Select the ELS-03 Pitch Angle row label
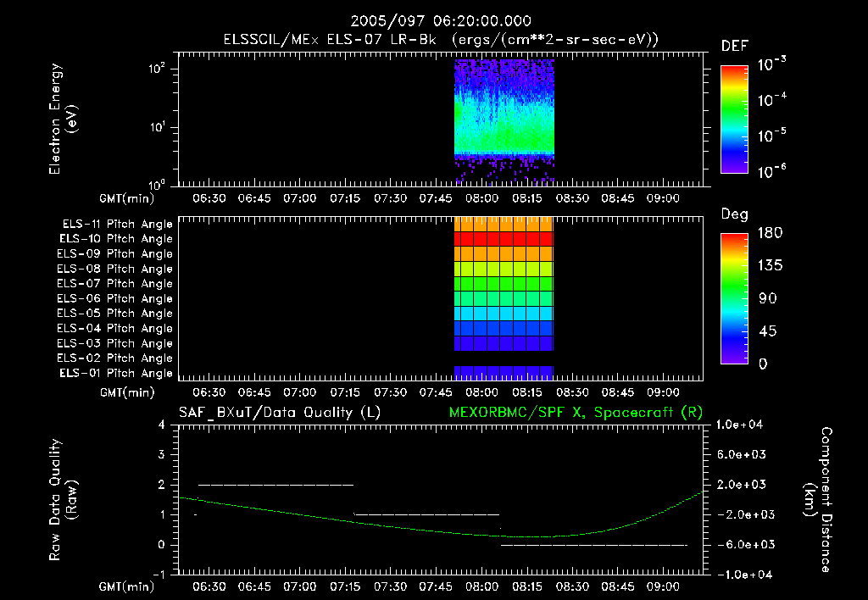 click(114, 343)
